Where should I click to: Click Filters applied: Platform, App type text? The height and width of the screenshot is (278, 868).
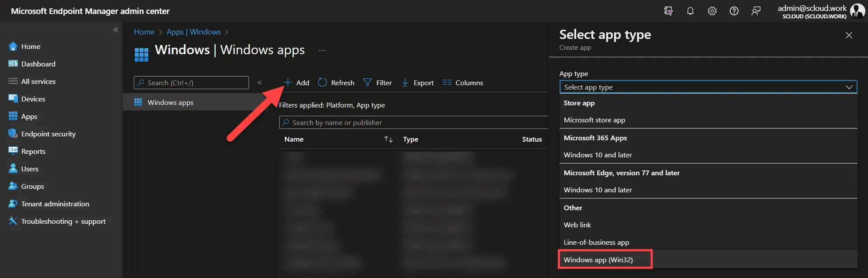point(332,105)
